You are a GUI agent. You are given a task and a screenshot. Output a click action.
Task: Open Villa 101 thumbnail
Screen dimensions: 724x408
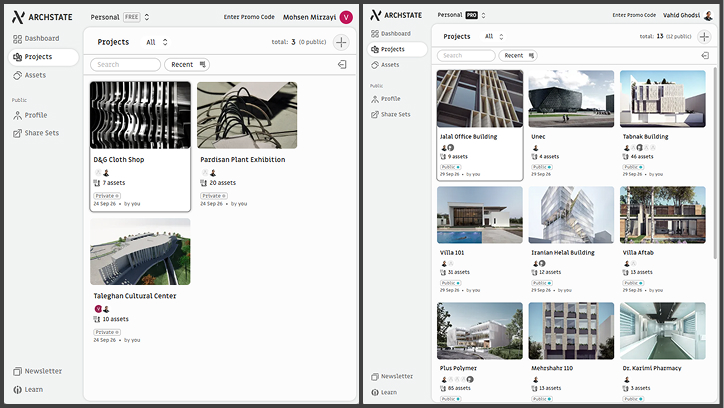[480, 215]
